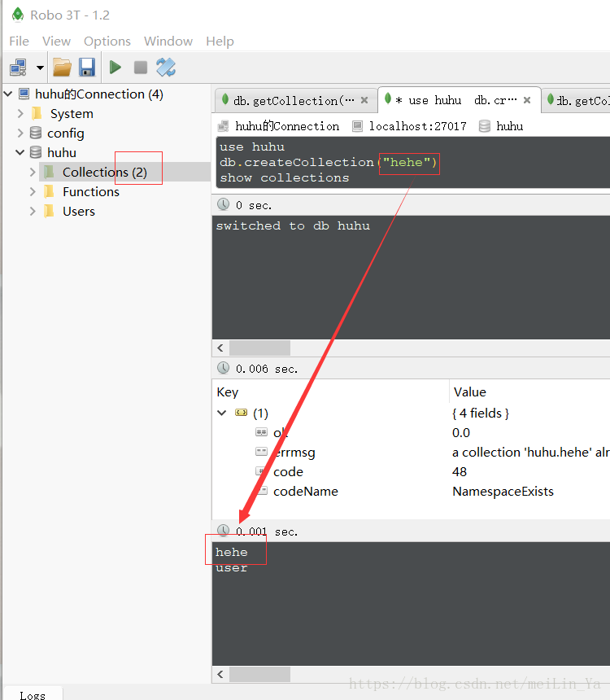The height and width of the screenshot is (700, 610).
Task: Click the NamespaceExists value cell
Action: click(x=503, y=492)
